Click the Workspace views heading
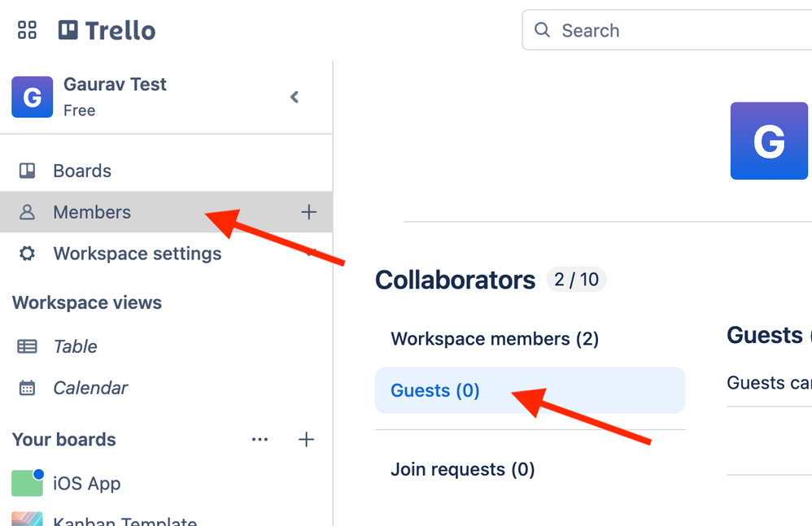Image resolution: width=812 pixels, height=526 pixels. pyautogui.click(x=87, y=302)
